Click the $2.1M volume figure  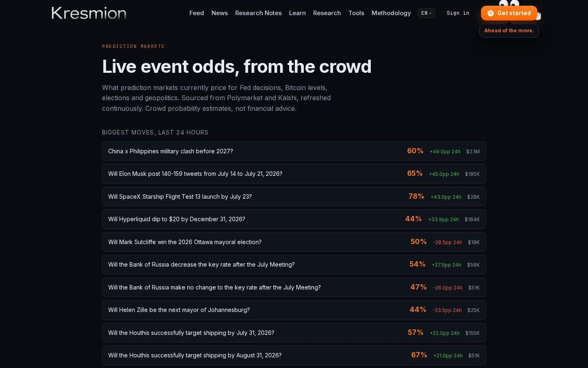tap(473, 152)
